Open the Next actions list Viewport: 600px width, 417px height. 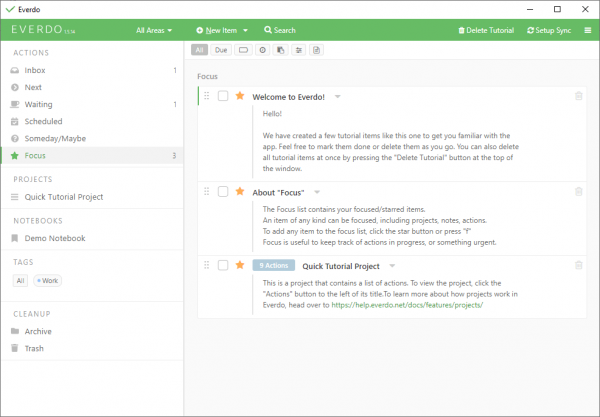point(92,87)
